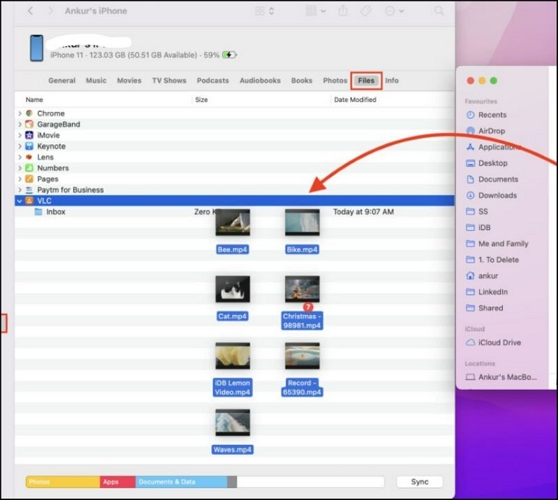This screenshot has height=500, width=558.
Task: Click the Numbers app icon
Action: (x=29, y=168)
